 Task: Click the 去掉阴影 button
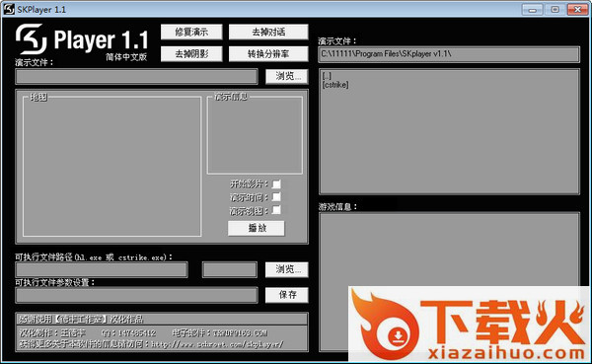(191, 54)
